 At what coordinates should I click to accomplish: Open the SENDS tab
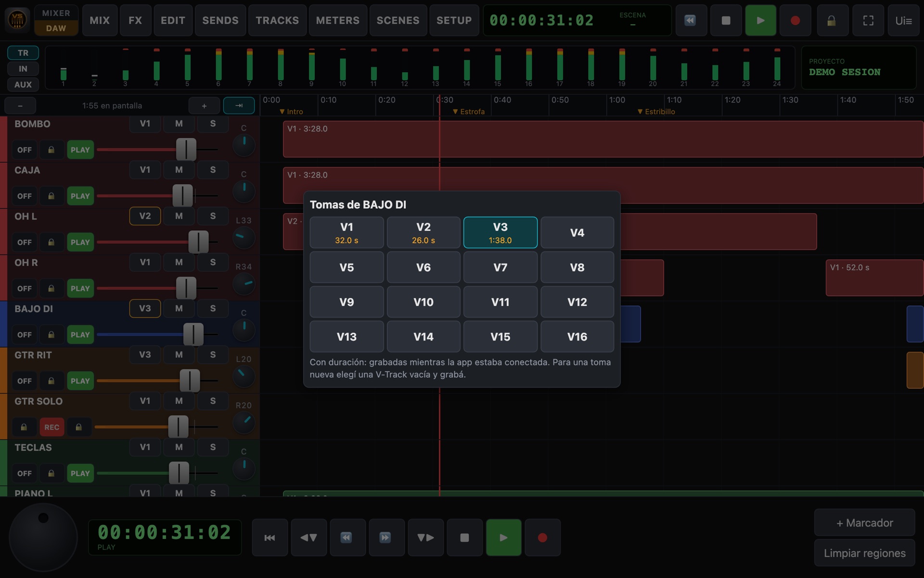point(220,20)
